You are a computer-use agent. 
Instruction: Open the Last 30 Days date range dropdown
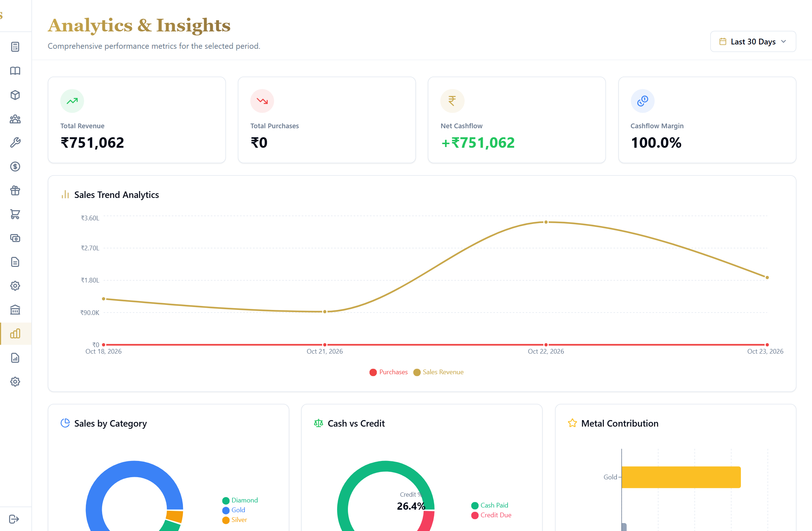point(753,42)
